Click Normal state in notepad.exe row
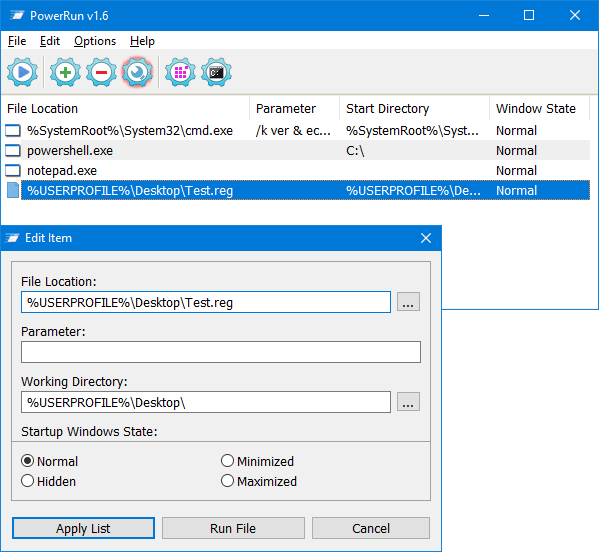This screenshot has width=599, height=552. [516, 170]
